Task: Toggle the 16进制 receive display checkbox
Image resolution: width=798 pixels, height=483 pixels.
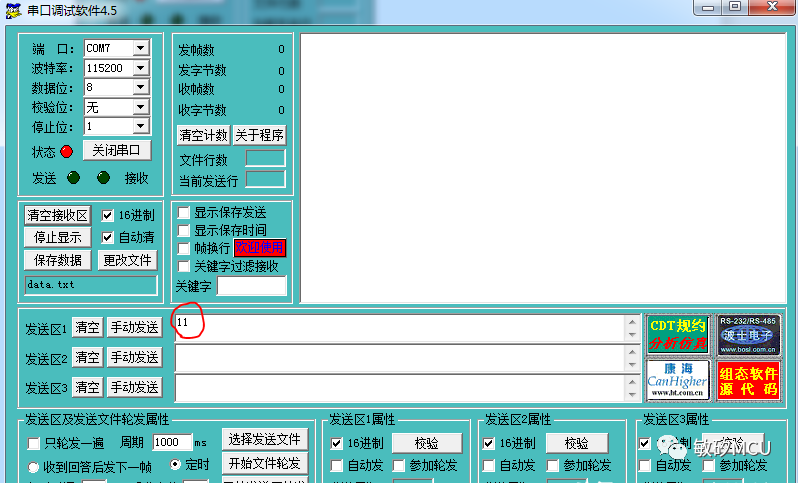Action: tap(108, 215)
